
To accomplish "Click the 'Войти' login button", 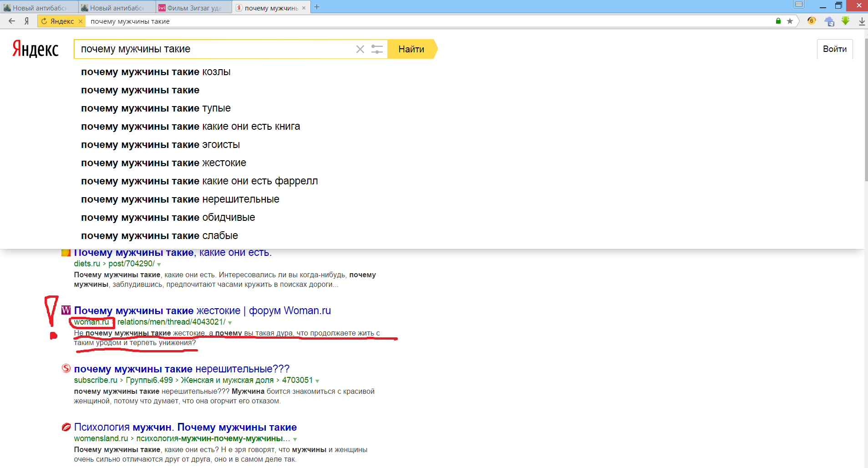I will tap(834, 49).
